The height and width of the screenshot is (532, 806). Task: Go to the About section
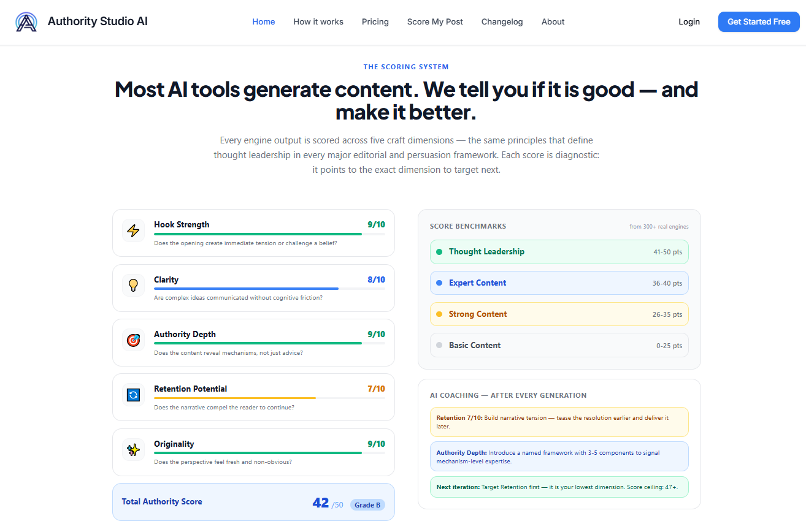[553, 21]
